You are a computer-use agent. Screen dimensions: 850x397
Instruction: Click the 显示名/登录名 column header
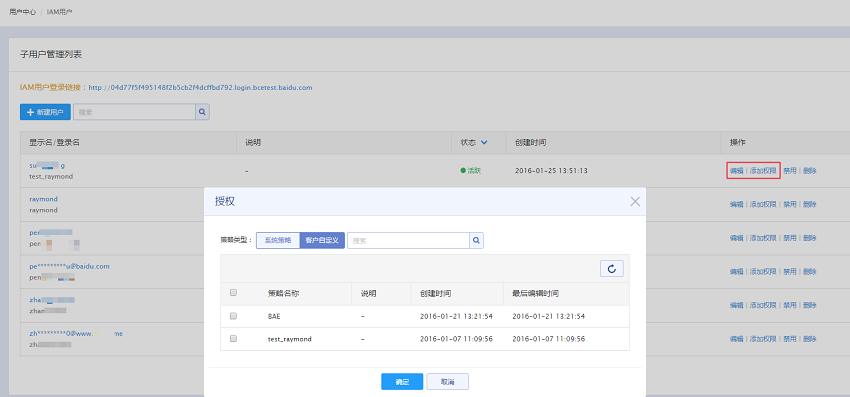coord(55,143)
